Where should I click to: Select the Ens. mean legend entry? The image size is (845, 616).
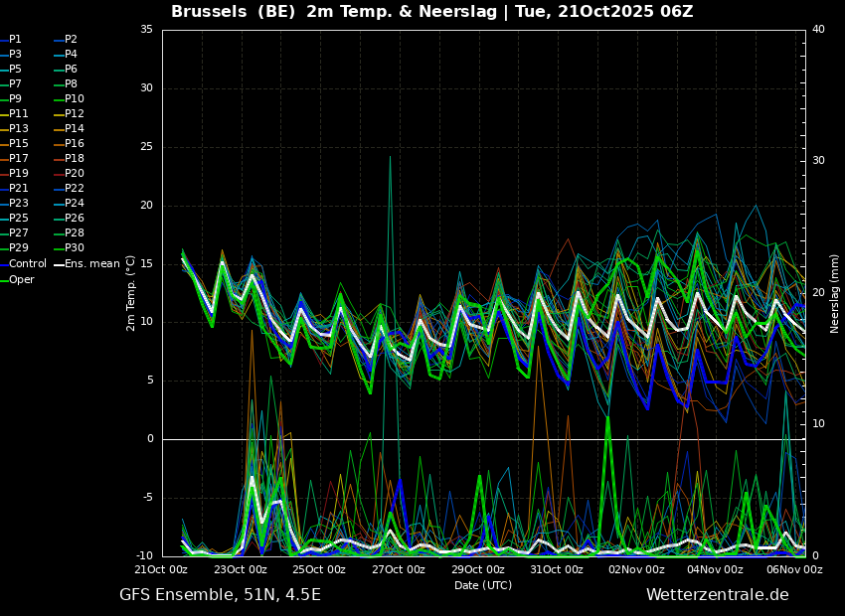click(x=92, y=263)
